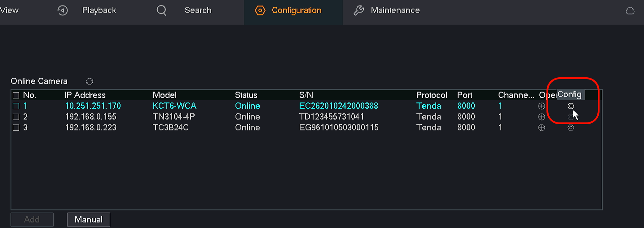The image size is (644, 228).
Task: Click the Search magnifier icon
Action: tap(161, 10)
